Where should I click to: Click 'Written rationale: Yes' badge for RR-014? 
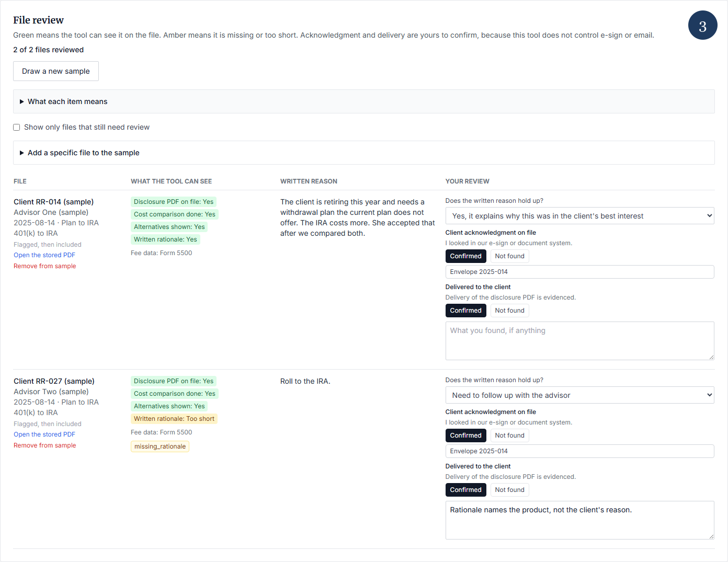click(165, 239)
